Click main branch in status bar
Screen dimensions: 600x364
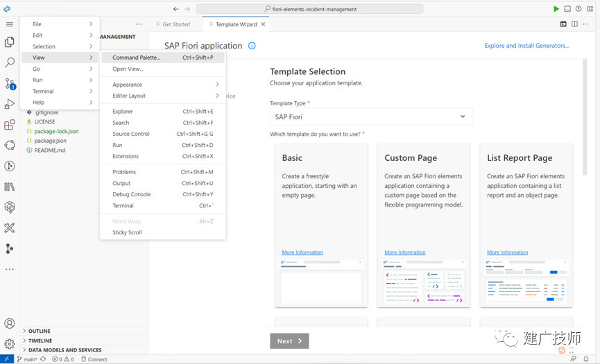[x=27, y=359]
